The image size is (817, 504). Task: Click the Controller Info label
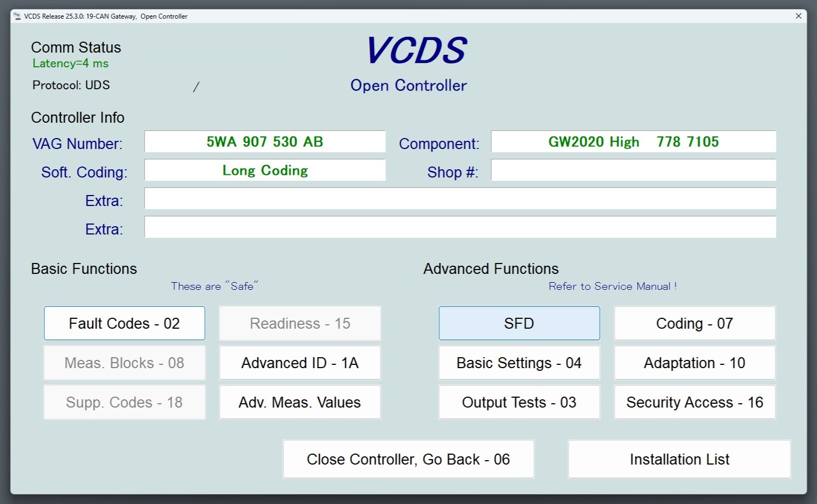78,117
